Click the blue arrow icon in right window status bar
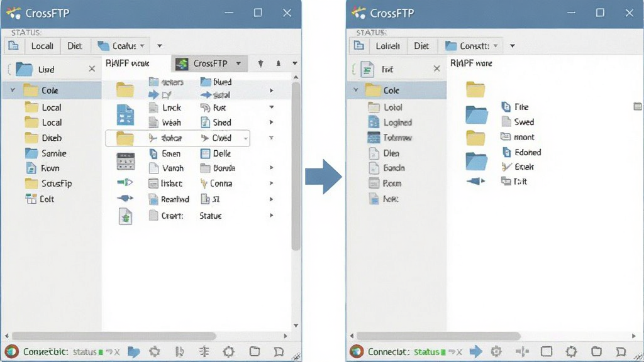644x362 pixels. tap(475, 352)
